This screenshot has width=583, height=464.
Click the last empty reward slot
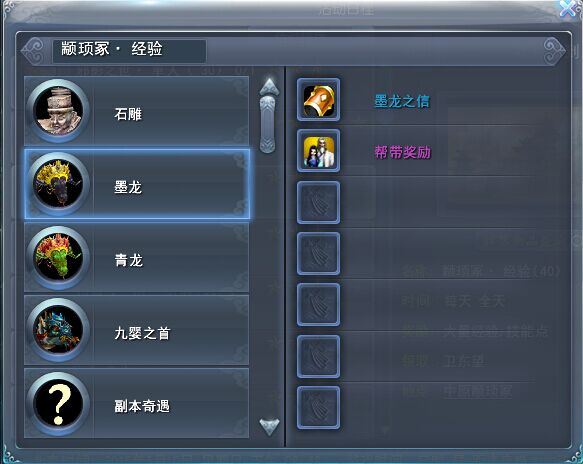click(x=318, y=408)
